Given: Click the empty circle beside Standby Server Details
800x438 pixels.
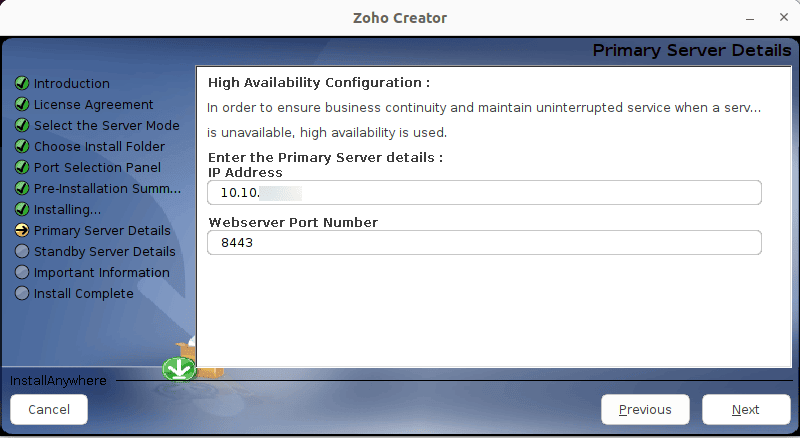Looking at the screenshot, I should click(x=22, y=251).
